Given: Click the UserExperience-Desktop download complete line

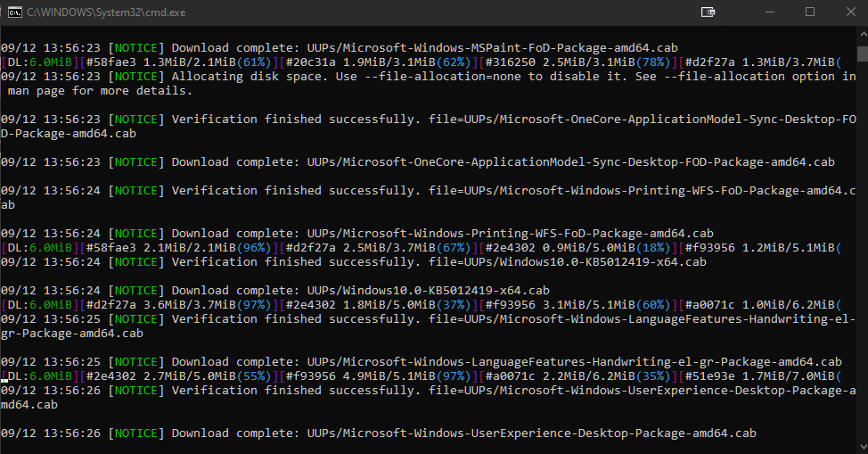Looking at the screenshot, I should tap(379, 433).
